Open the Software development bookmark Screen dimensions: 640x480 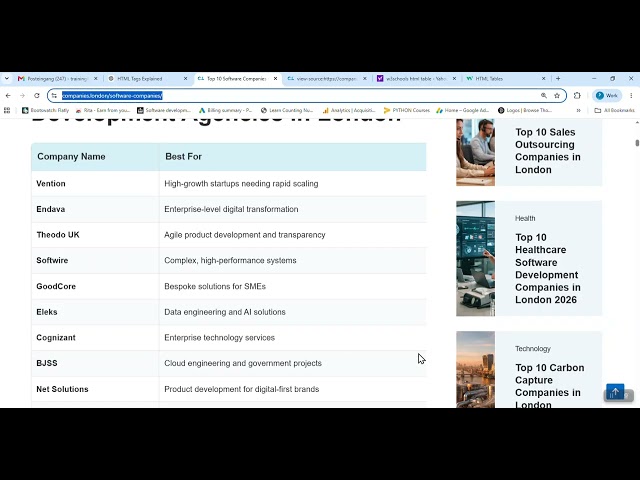point(164,110)
